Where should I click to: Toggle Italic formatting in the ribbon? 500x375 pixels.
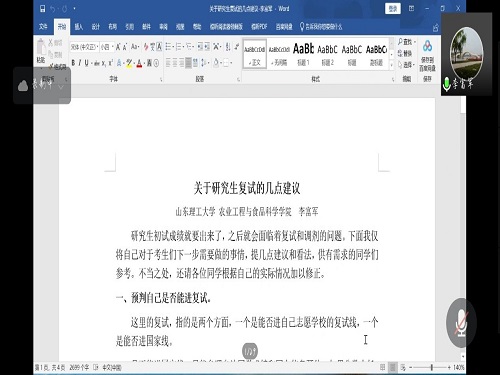pyautogui.click(x=80, y=63)
